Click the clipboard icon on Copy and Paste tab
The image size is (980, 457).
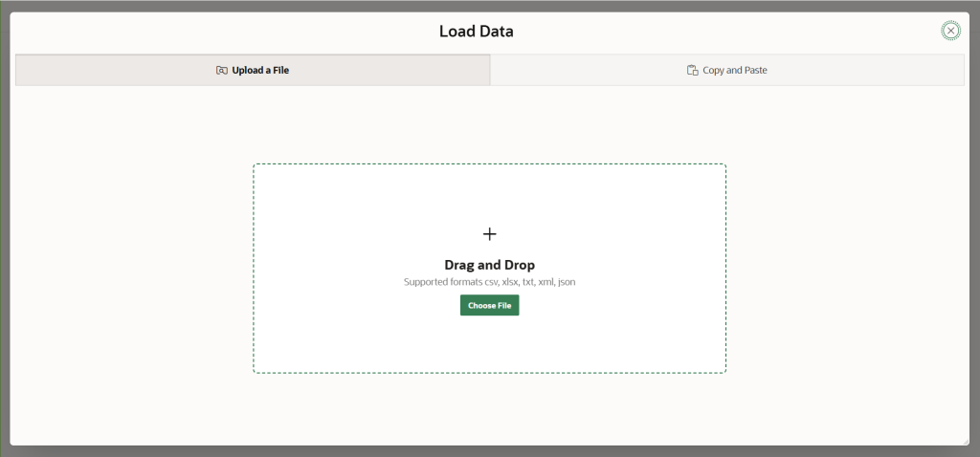(x=692, y=71)
